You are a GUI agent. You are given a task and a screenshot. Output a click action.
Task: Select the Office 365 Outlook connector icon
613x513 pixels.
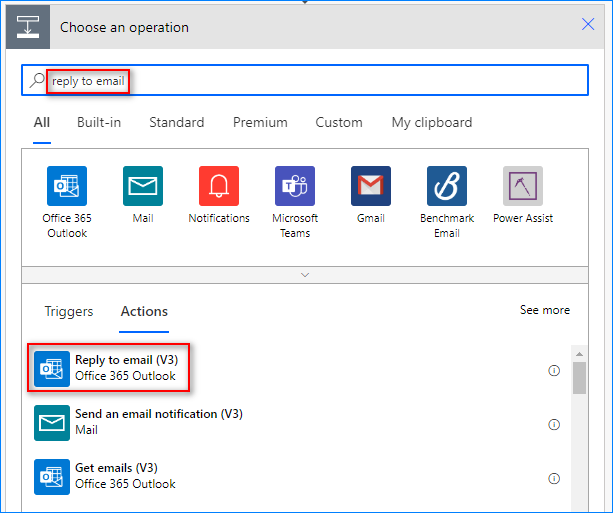(x=67, y=186)
